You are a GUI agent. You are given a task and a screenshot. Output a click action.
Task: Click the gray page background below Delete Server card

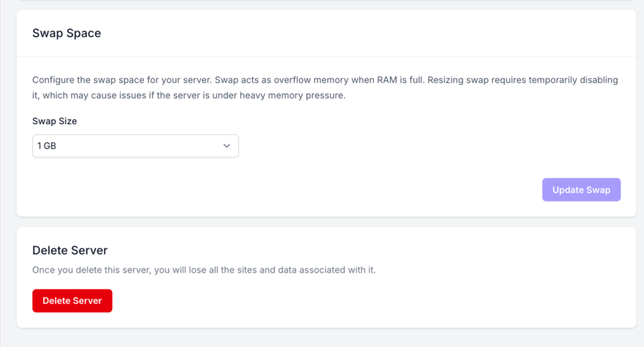[x=326, y=338]
